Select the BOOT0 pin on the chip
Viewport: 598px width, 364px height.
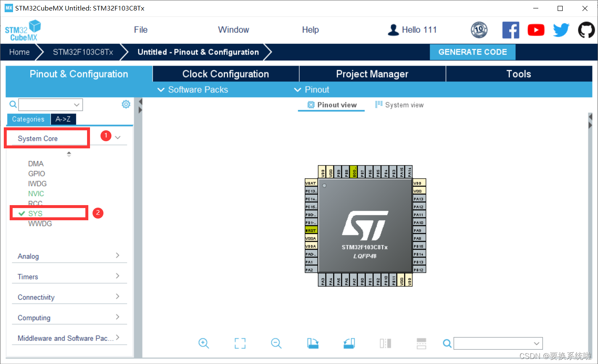coord(353,171)
